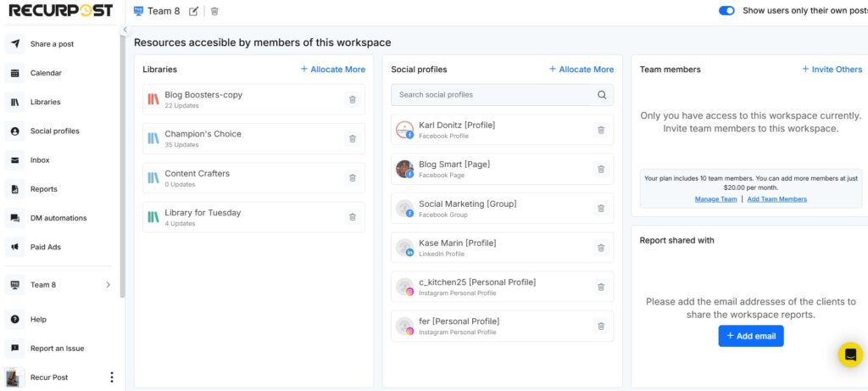Select the Library for Tuesday name
This screenshot has height=391, width=868.
(x=203, y=213)
